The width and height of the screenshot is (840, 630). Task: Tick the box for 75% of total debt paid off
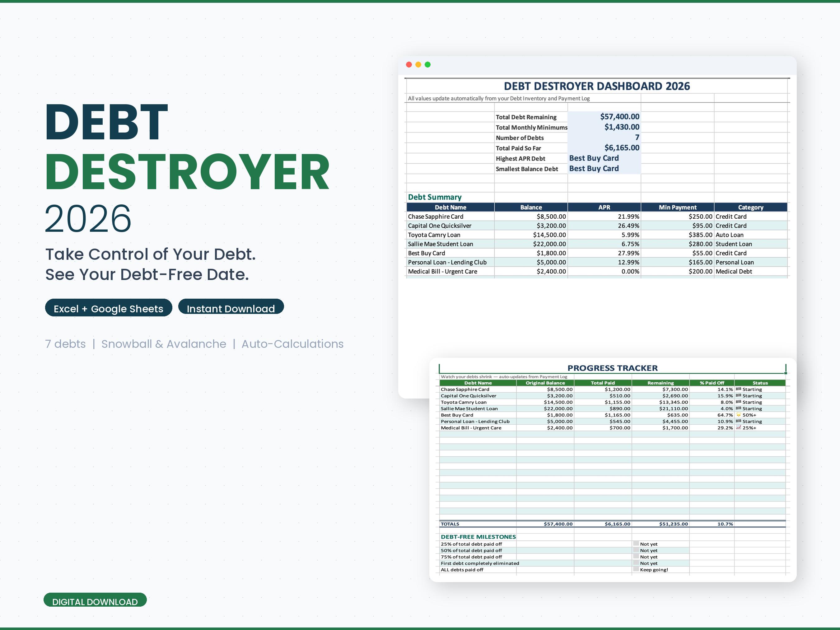[636, 557]
